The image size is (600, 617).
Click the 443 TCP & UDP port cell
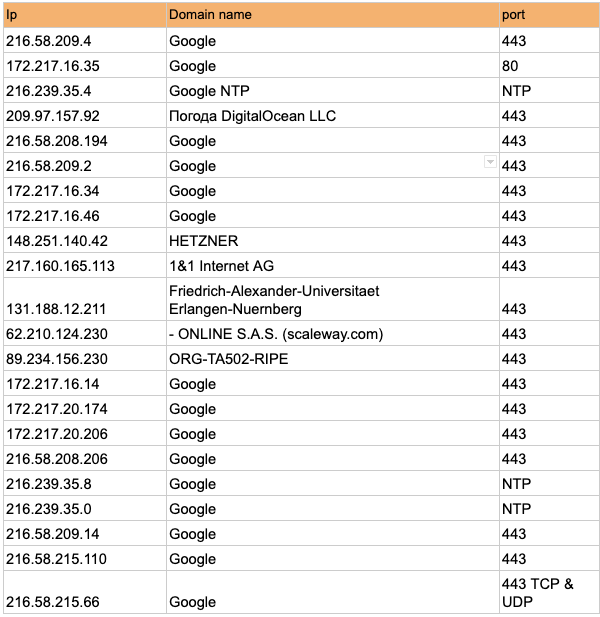[548, 592]
